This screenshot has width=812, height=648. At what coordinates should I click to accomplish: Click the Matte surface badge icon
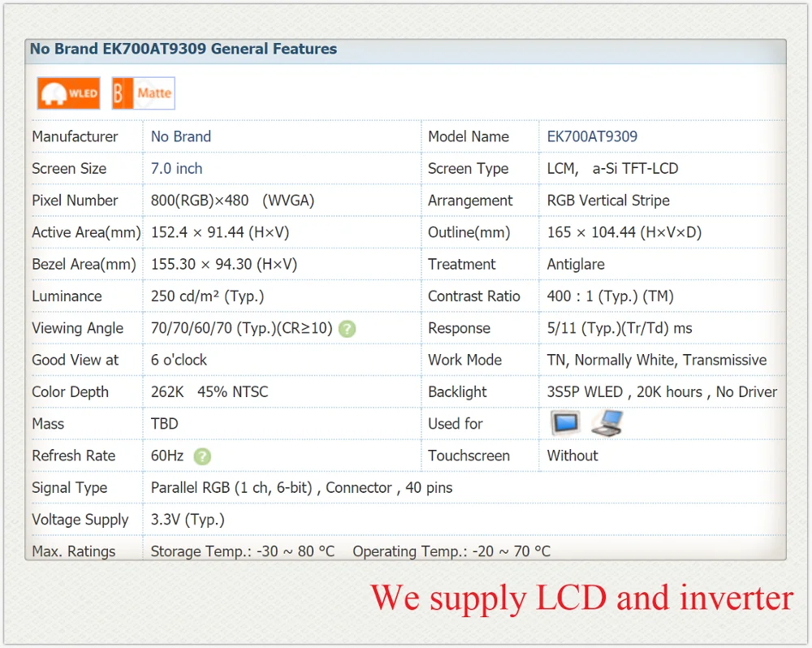pos(144,93)
